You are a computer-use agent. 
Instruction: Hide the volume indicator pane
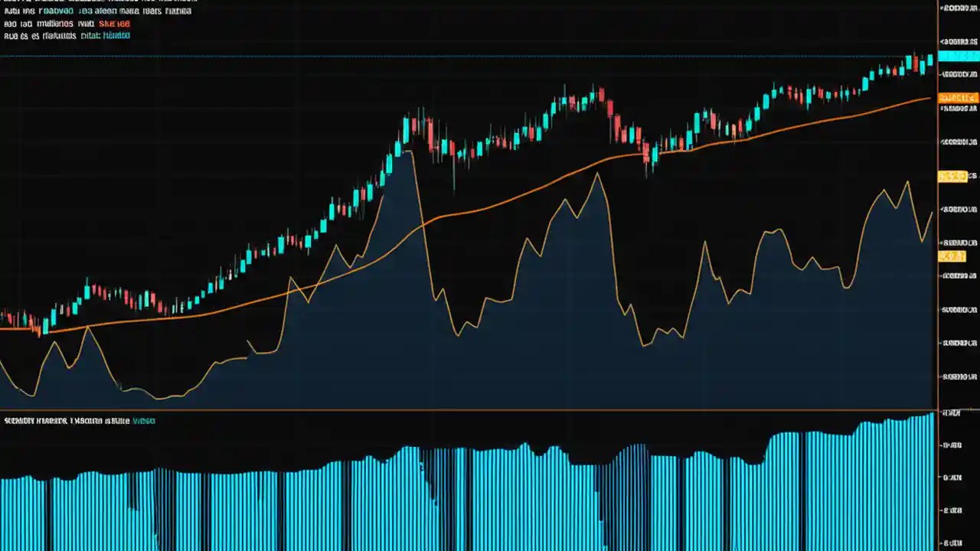(77, 420)
